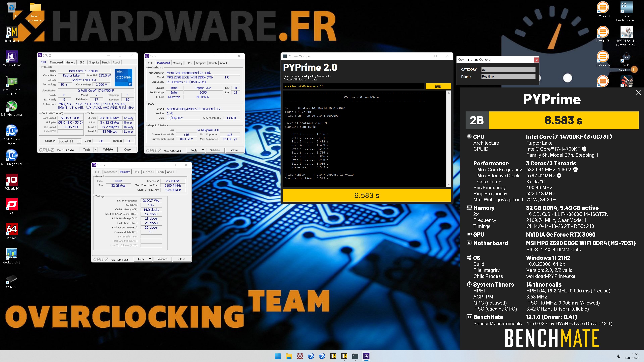The height and width of the screenshot is (362, 644).
Task: Open the Corbeille recycle bin icon
Action: [x=12, y=10]
